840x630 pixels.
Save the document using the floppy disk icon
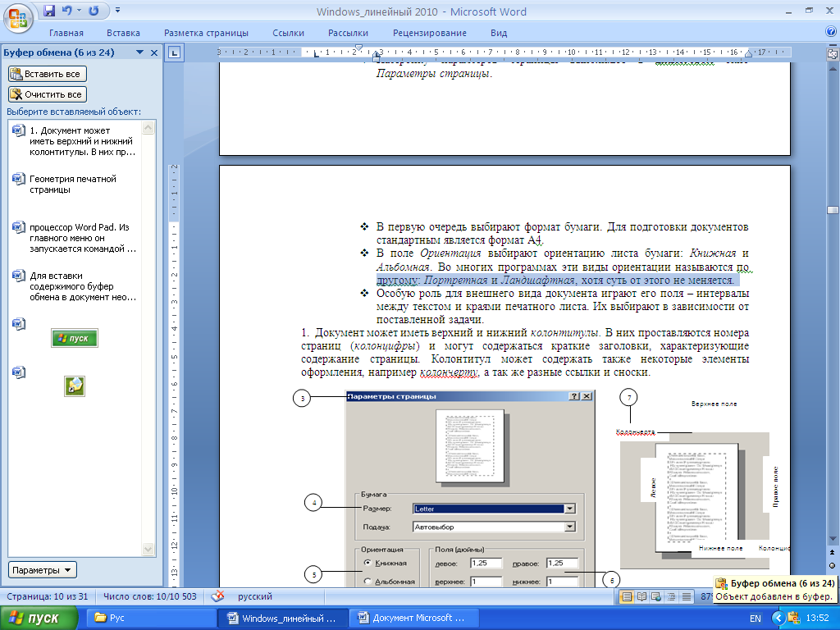[x=49, y=11]
